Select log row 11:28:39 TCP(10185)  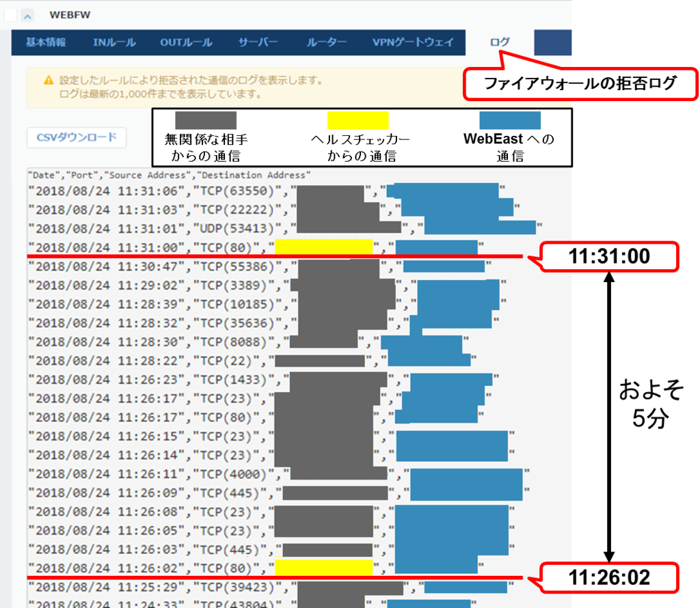[x=267, y=304]
